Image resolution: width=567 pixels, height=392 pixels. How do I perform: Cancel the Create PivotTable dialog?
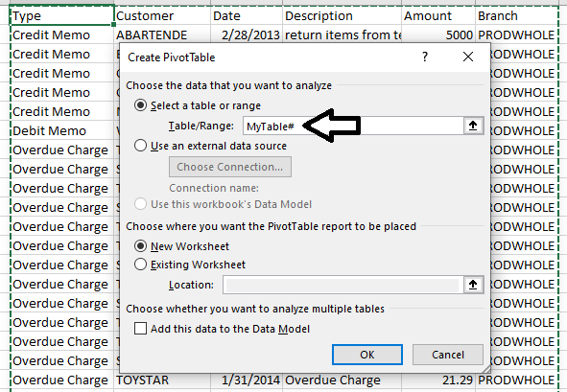[448, 355]
